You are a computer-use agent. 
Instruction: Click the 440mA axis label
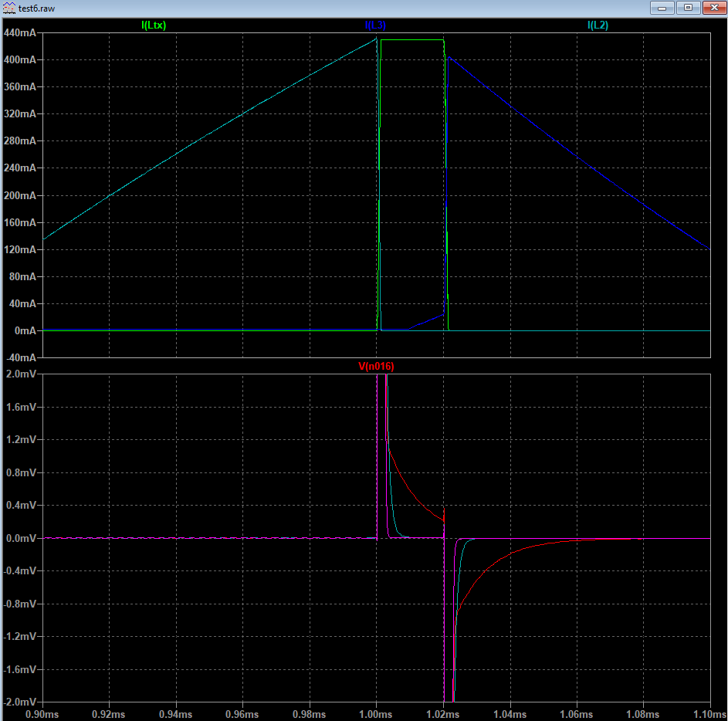19,32
